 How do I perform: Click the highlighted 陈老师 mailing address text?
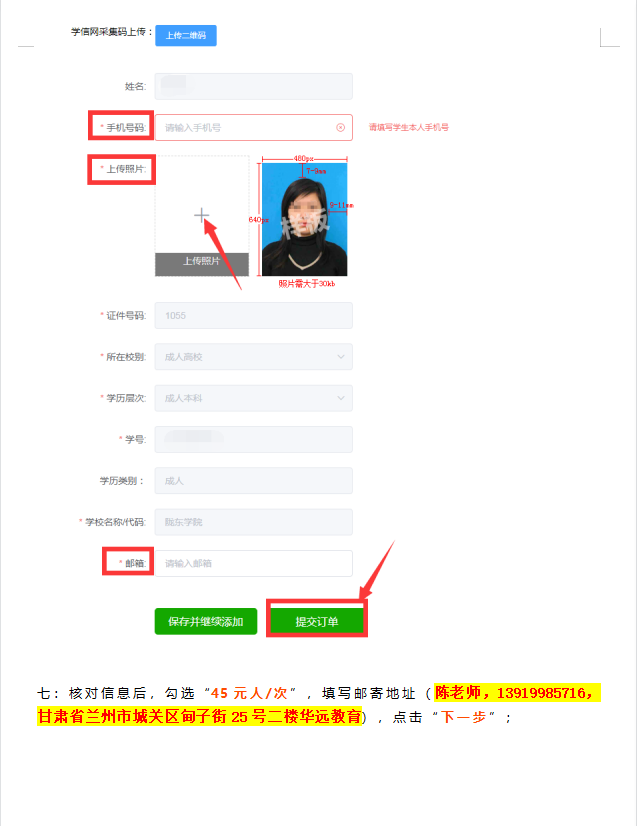point(319,704)
